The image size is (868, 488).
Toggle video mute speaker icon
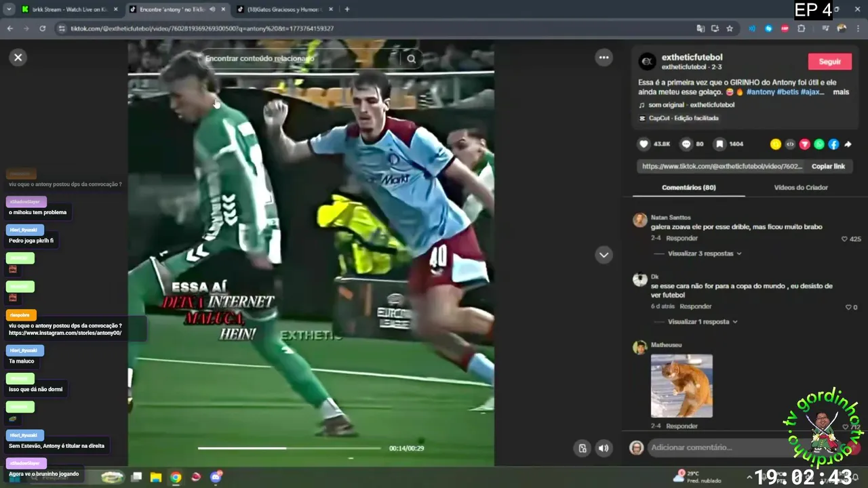pyautogui.click(x=603, y=448)
